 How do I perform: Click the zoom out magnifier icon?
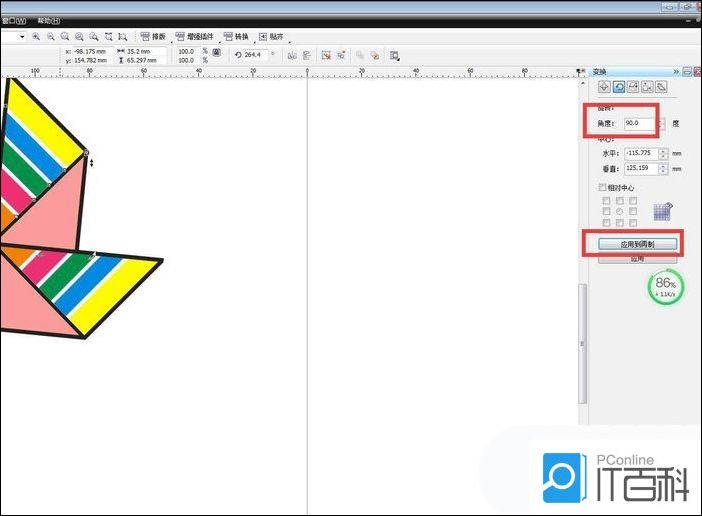point(51,36)
